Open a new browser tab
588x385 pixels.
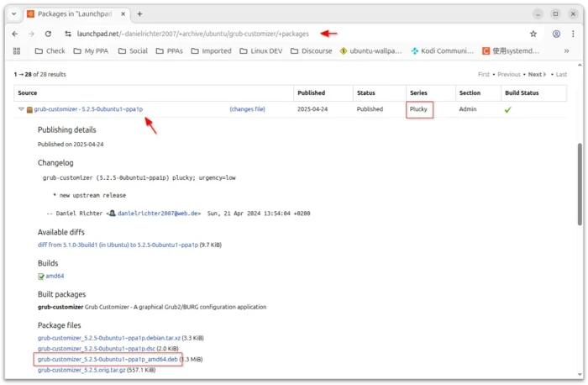139,14
